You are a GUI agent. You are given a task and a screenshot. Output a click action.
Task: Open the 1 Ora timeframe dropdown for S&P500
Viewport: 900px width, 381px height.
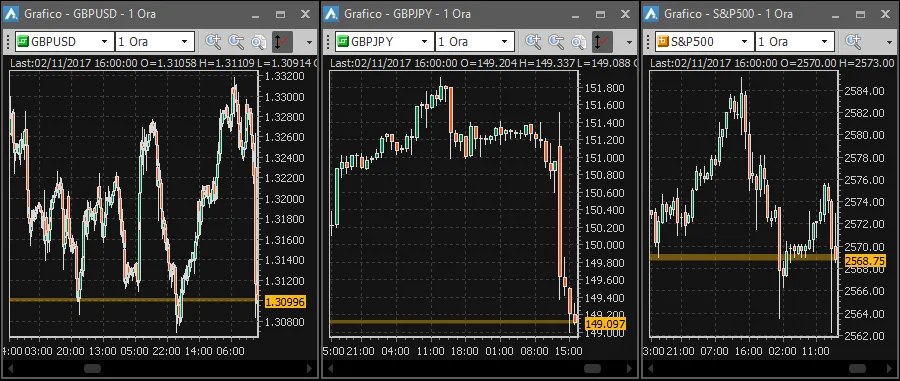point(795,41)
